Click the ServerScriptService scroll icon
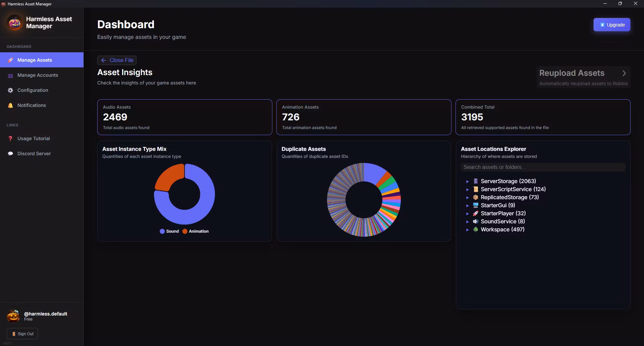 pyautogui.click(x=475, y=189)
